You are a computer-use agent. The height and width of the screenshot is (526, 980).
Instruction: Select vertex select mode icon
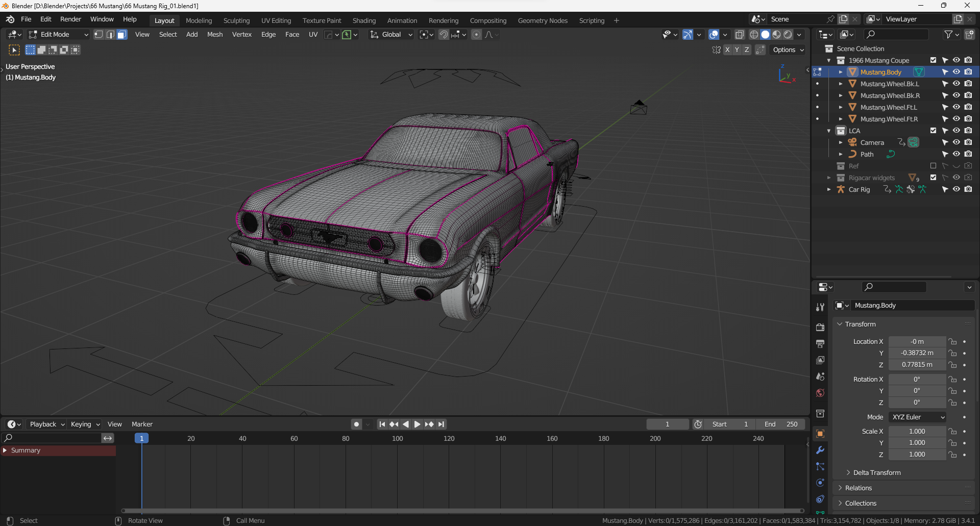coord(99,35)
